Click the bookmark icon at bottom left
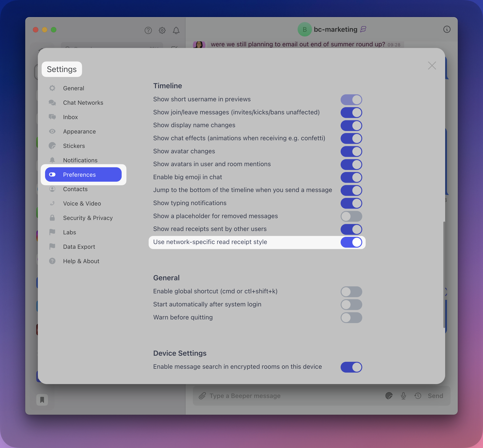Viewport: 483px width, 448px height. tap(42, 400)
